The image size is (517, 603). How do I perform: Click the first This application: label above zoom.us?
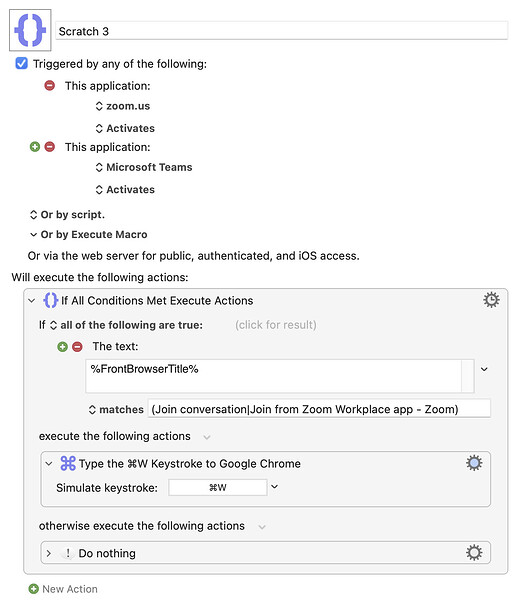(x=107, y=86)
